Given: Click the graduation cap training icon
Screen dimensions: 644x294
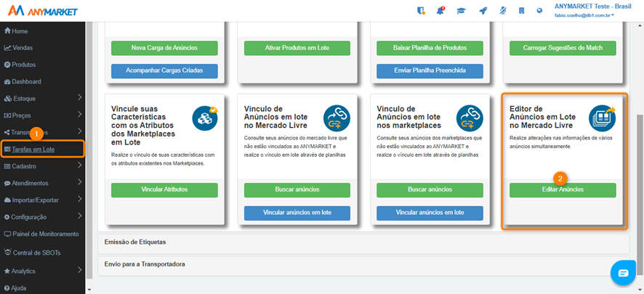Looking at the screenshot, I should (462, 11).
